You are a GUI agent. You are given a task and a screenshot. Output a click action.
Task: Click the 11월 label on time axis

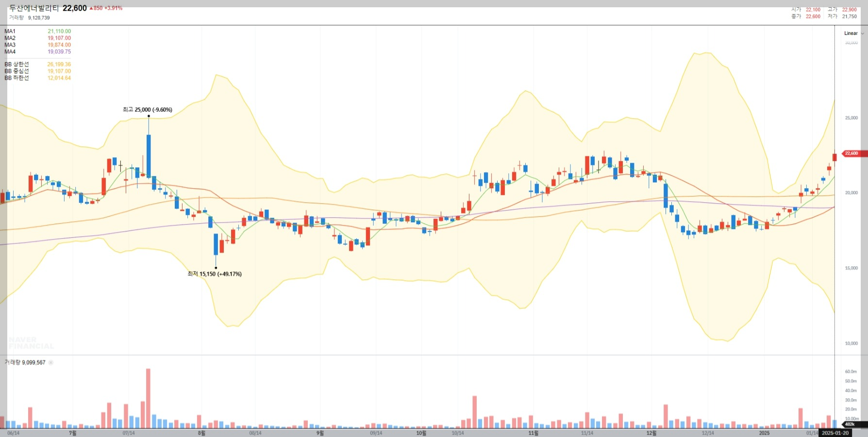tap(533, 433)
